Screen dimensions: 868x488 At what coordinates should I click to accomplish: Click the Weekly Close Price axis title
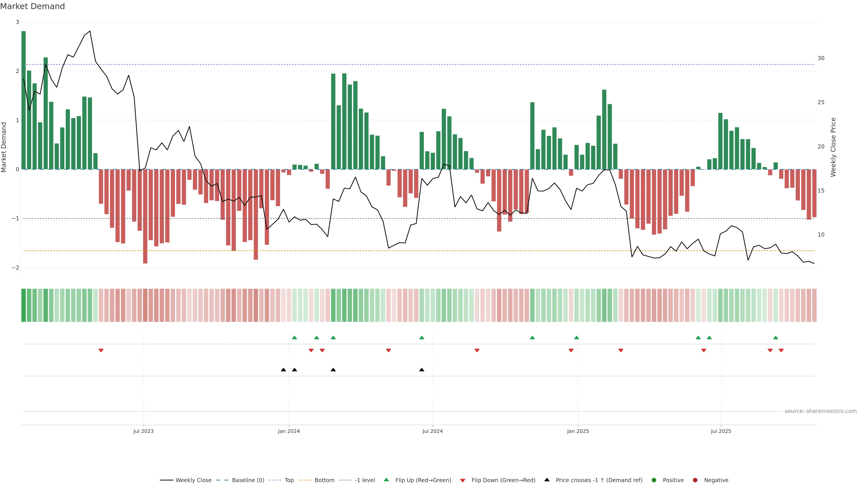click(x=833, y=147)
